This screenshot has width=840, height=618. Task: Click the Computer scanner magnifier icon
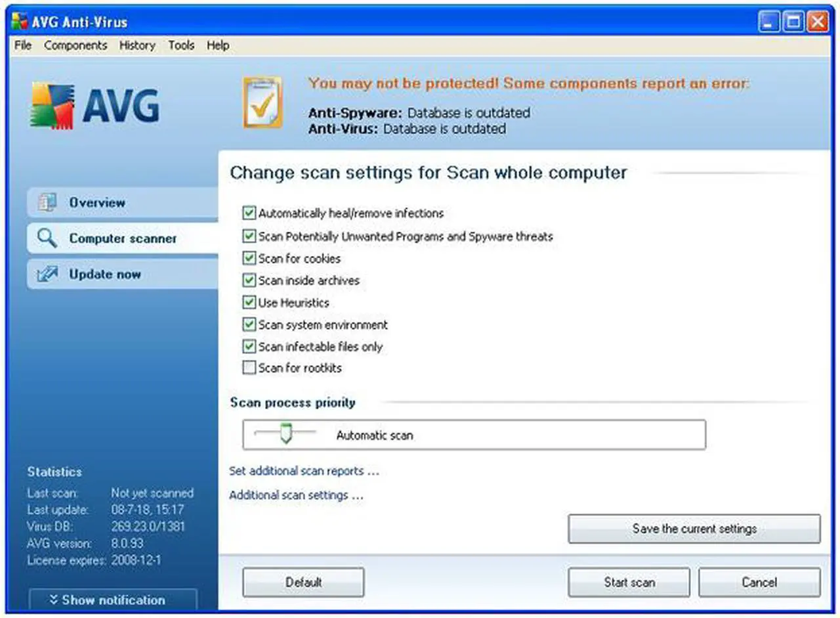[x=47, y=238]
